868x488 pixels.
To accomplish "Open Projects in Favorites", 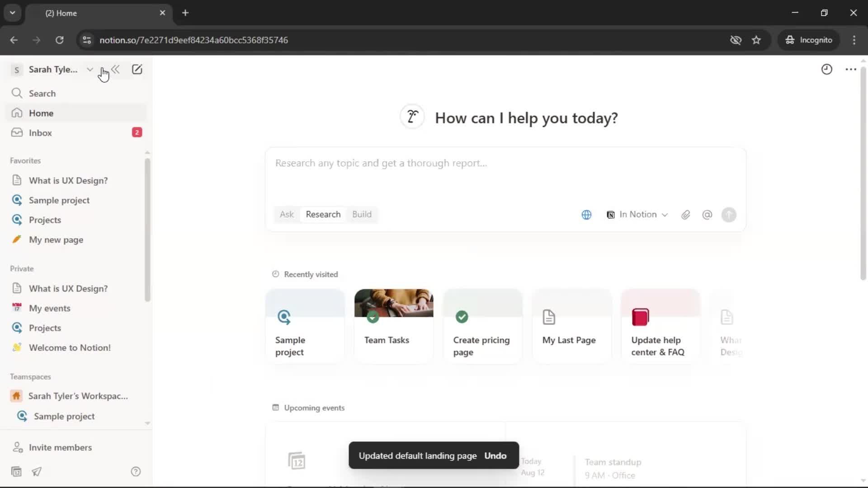I will (76, 220).
